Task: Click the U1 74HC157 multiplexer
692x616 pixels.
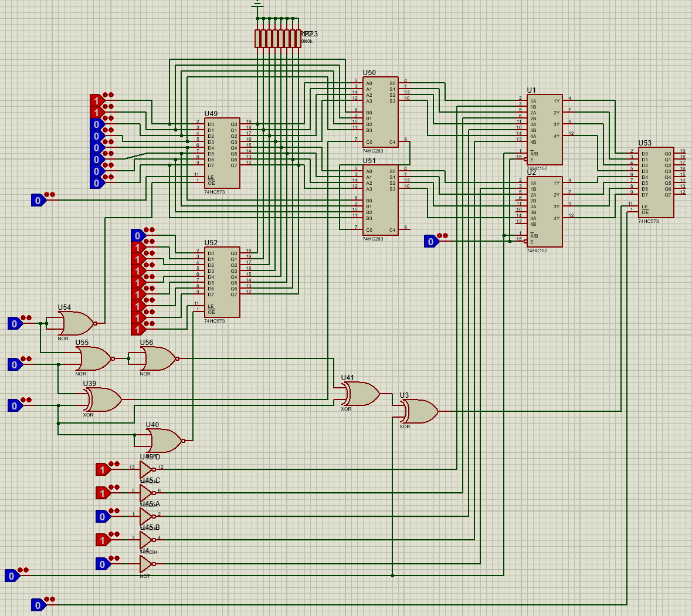Action: click(x=544, y=129)
